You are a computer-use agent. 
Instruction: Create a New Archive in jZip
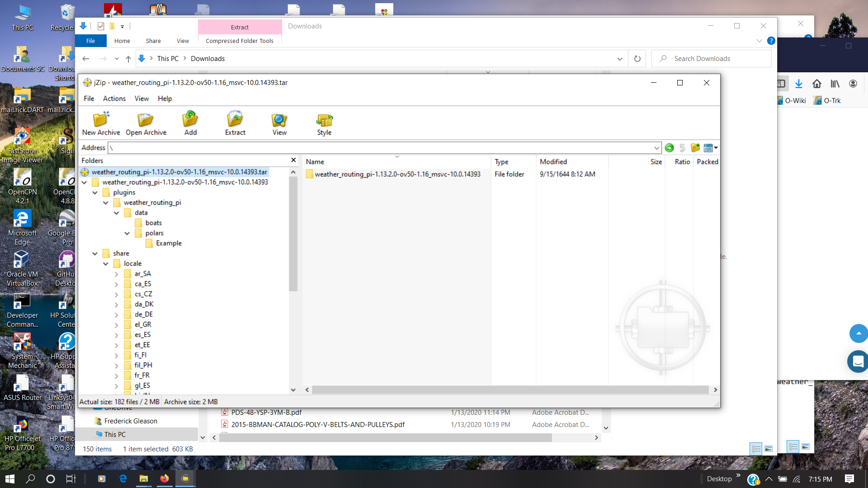(100, 123)
